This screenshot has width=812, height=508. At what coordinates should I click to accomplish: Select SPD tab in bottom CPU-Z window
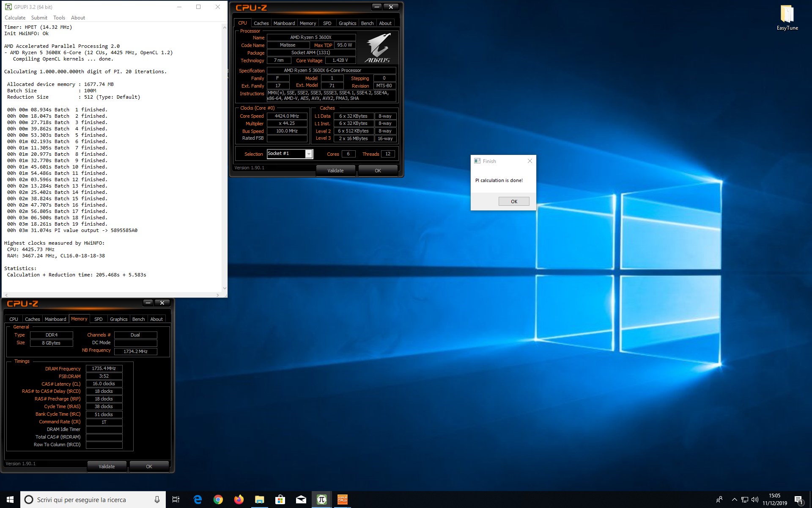tap(99, 319)
